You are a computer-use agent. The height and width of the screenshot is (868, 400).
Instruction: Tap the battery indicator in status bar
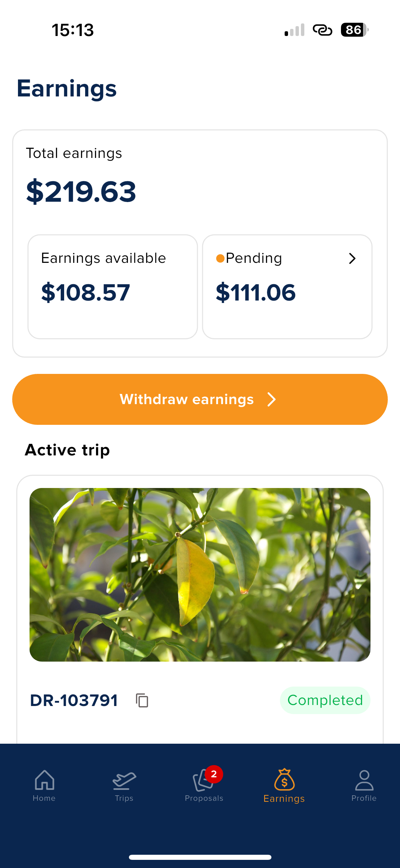click(354, 30)
